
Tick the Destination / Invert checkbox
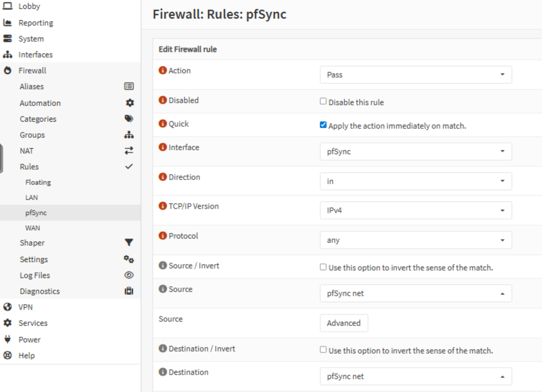coord(323,350)
